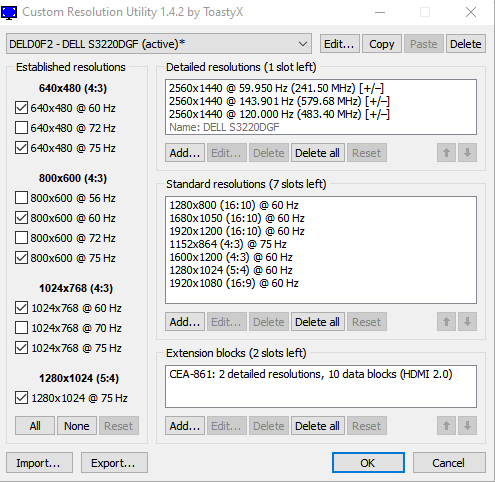Viewport: 495px width, 482px height.
Task: Toggle 640x480 @ 75 Hz checkbox
Action: click(x=21, y=148)
